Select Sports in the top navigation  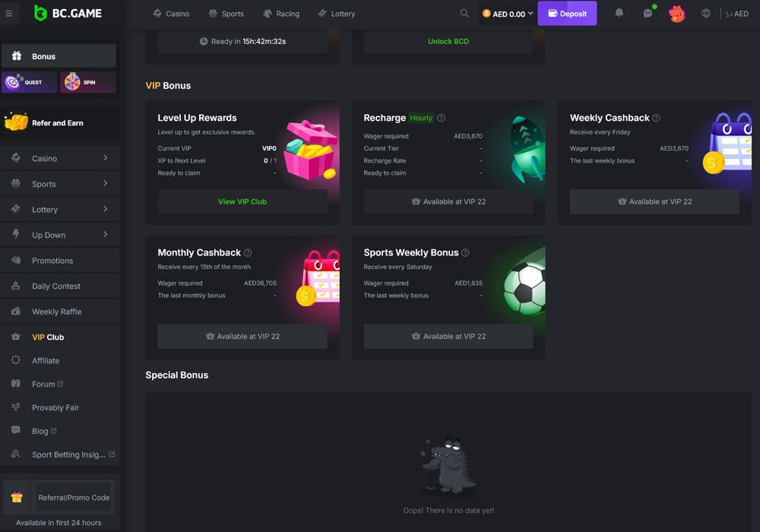click(x=226, y=14)
